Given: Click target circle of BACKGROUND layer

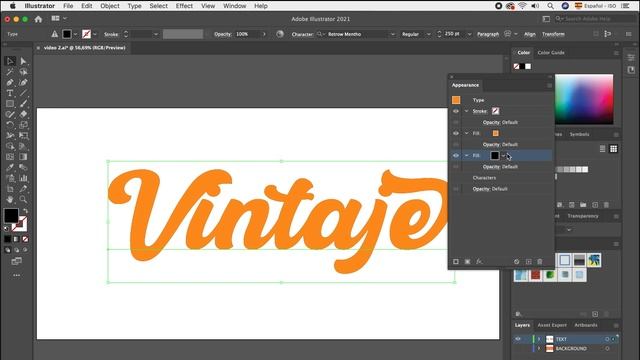Looking at the screenshot, I should tap(607, 349).
